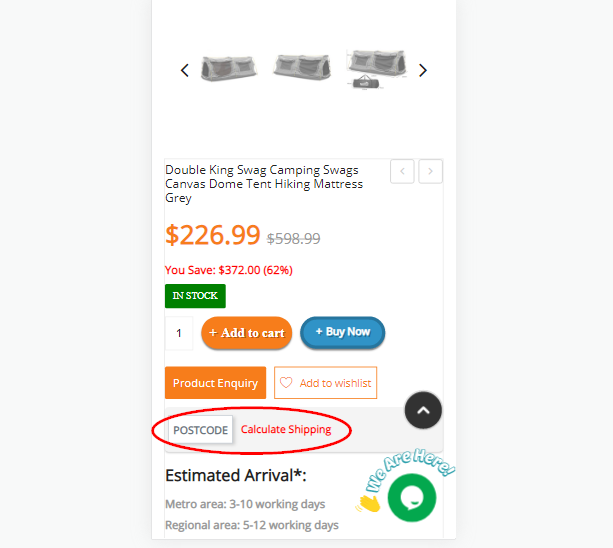The height and width of the screenshot is (548, 613).
Task: Click the POSTCODE input field
Action: tap(201, 430)
